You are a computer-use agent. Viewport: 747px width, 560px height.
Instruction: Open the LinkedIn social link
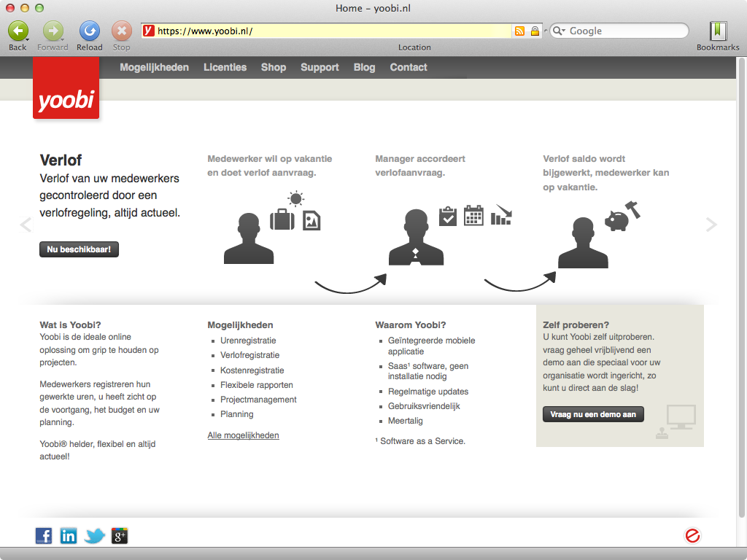68,536
